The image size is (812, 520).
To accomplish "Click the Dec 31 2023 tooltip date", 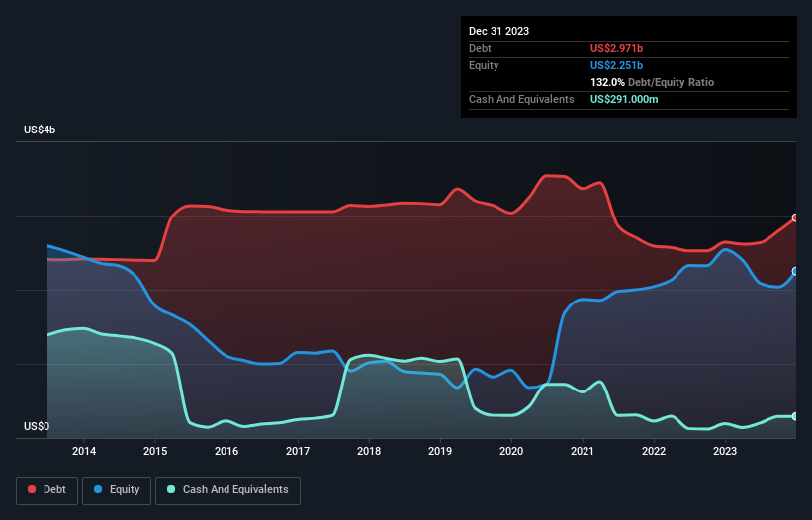I will coord(498,31).
